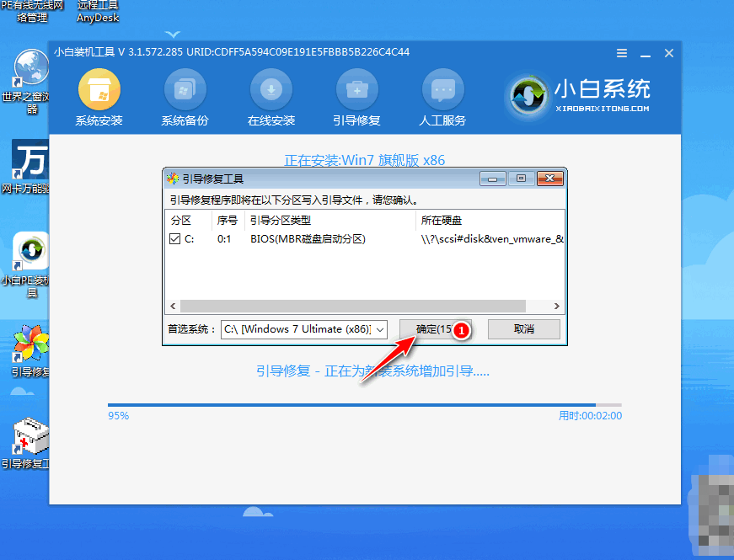The image size is (734, 560).
Task: Click the 用时:00:02:00 elapsed time label
Action: (590, 416)
